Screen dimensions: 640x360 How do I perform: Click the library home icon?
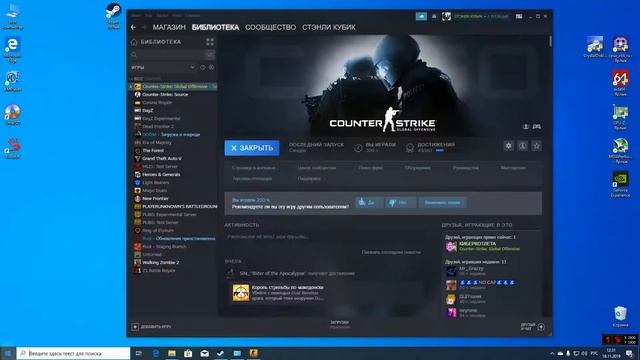(x=134, y=42)
